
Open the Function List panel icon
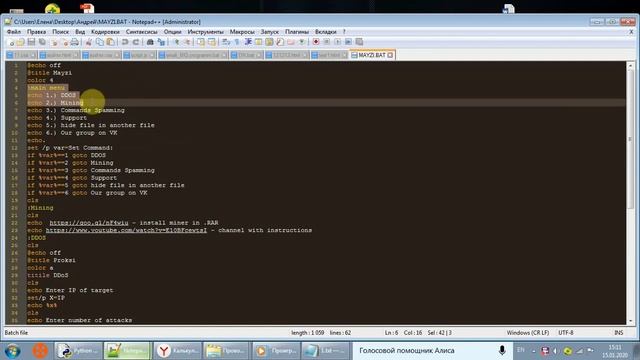280,42
